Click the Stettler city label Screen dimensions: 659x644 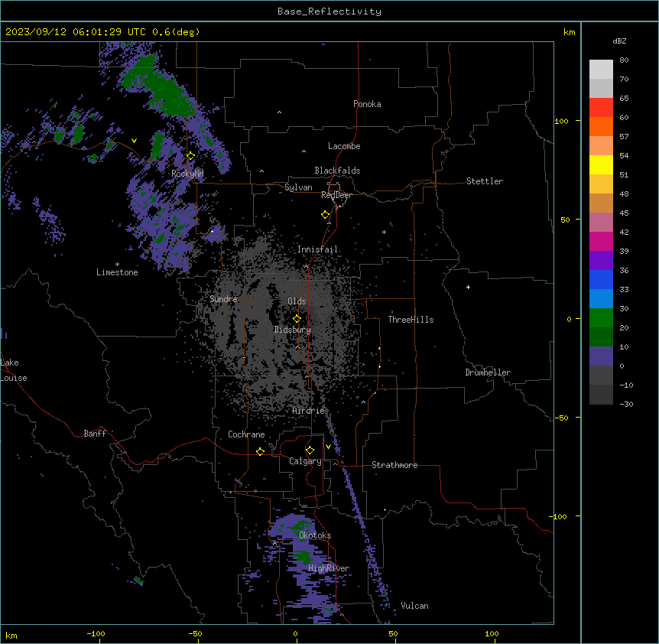[x=485, y=181]
